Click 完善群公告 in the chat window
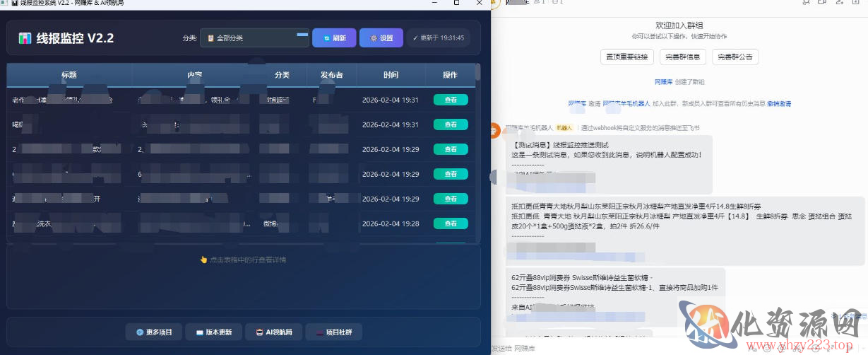Image resolution: width=868 pixels, height=355 pixels. point(735,57)
